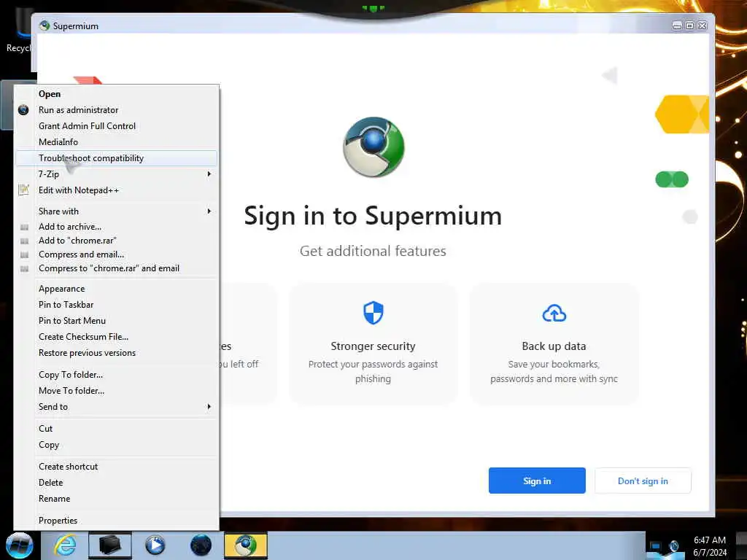
Task: Launch Windows Media Player from taskbar
Action: pos(155,545)
